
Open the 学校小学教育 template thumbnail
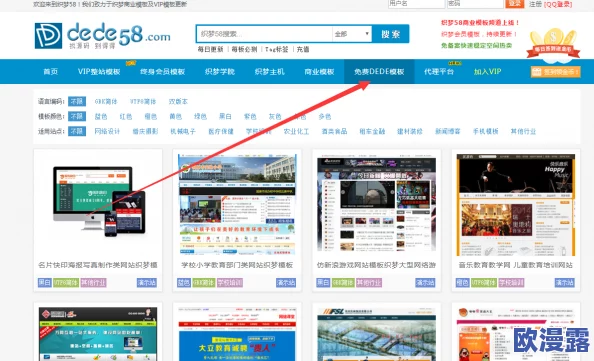point(237,204)
